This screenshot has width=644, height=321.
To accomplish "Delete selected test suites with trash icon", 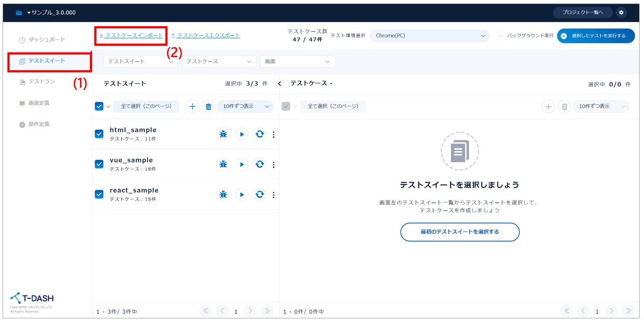I will click(209, 106).
